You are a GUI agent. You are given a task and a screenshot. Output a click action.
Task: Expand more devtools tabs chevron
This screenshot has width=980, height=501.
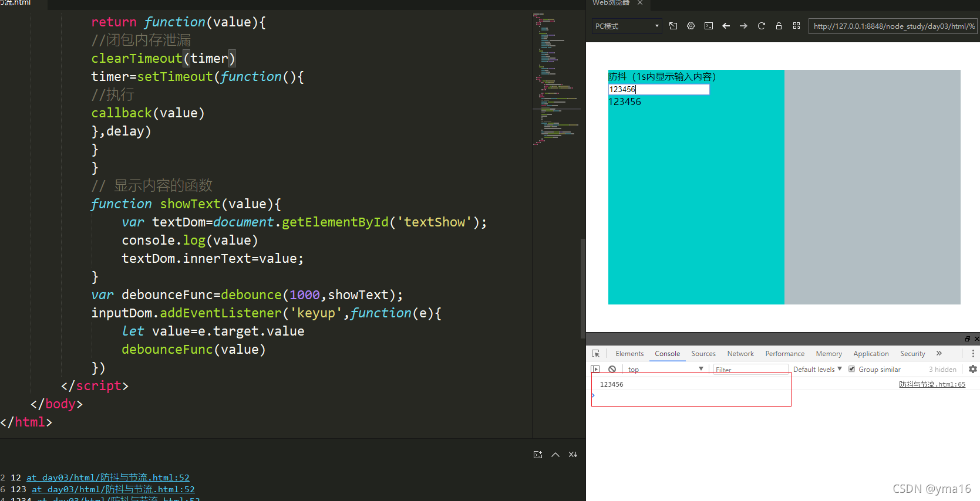[x=939, y=353]
